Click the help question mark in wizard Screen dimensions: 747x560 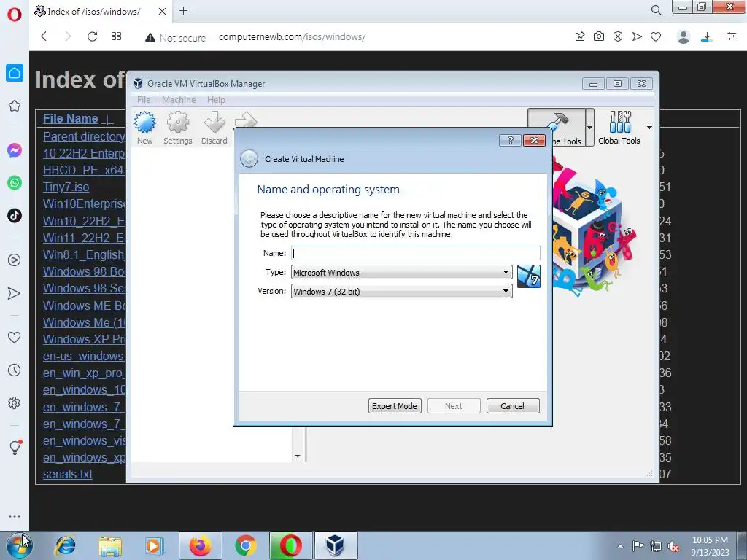(x=510, y=140)
